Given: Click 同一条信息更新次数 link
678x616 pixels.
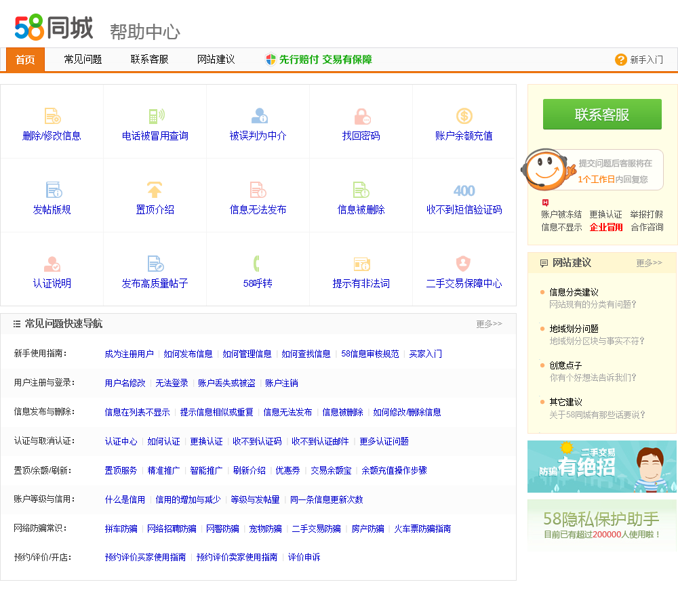Looking at the screenshot, I should pyautogui.click(x=327, y=499).
